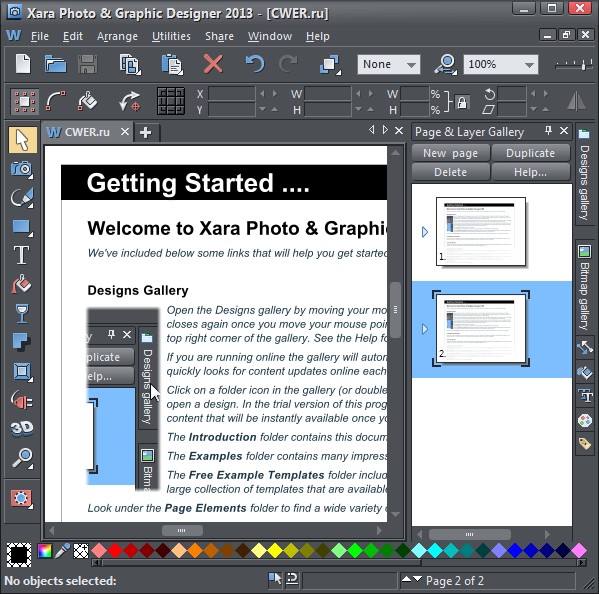Select the 3D Extrude tool
The height and width of the screenshot is (594, 599).
22,429
